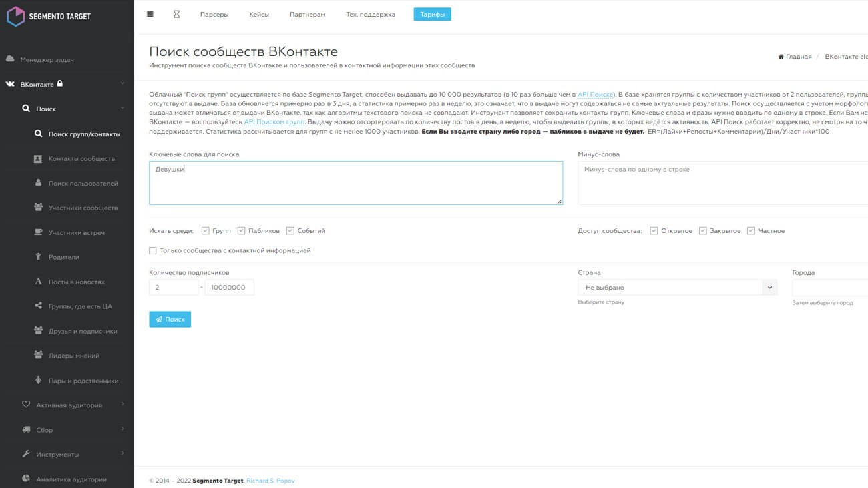Expand the Инструменты sidebar section
Screen dimensions: 868x488
(57, 455)
